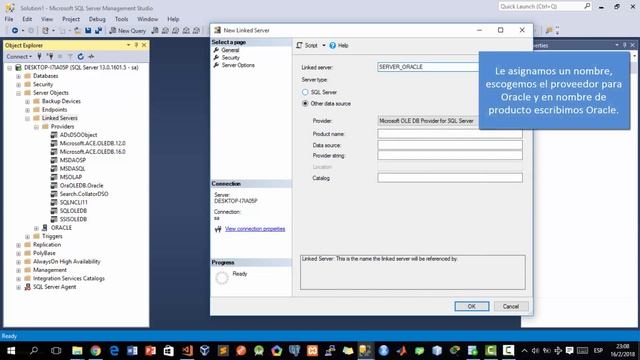The image size is (640, 360).
Task: Click the Filter icon in Object Explorer toolbar
Action: coord(70,56)
